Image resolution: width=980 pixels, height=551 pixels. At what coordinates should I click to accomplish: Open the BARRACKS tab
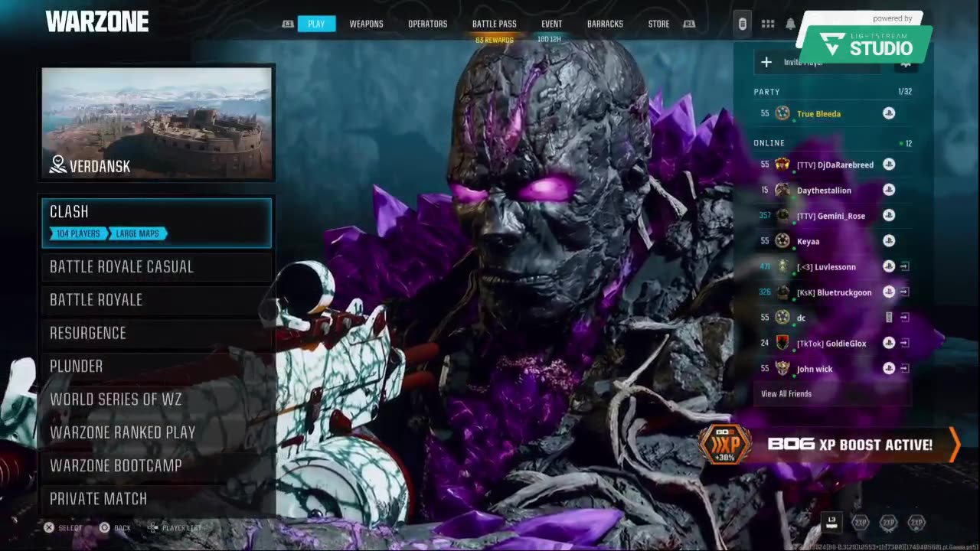point(605,24)
